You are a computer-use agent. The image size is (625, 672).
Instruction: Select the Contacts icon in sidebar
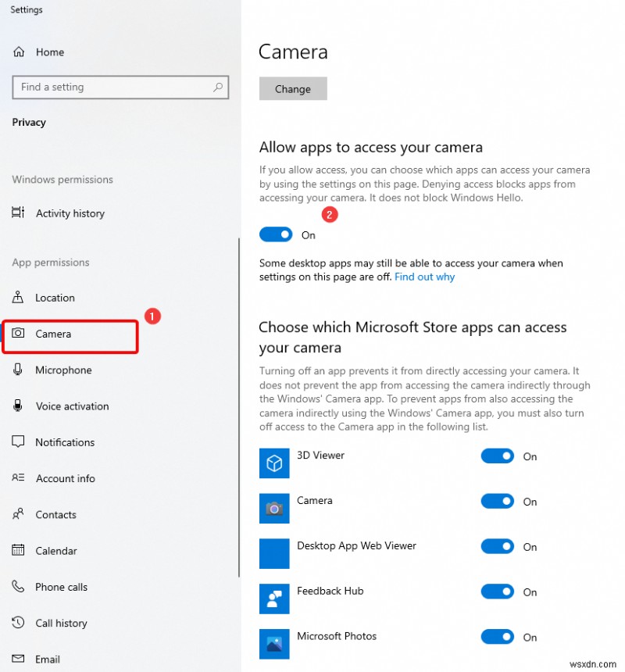[18, 515]
